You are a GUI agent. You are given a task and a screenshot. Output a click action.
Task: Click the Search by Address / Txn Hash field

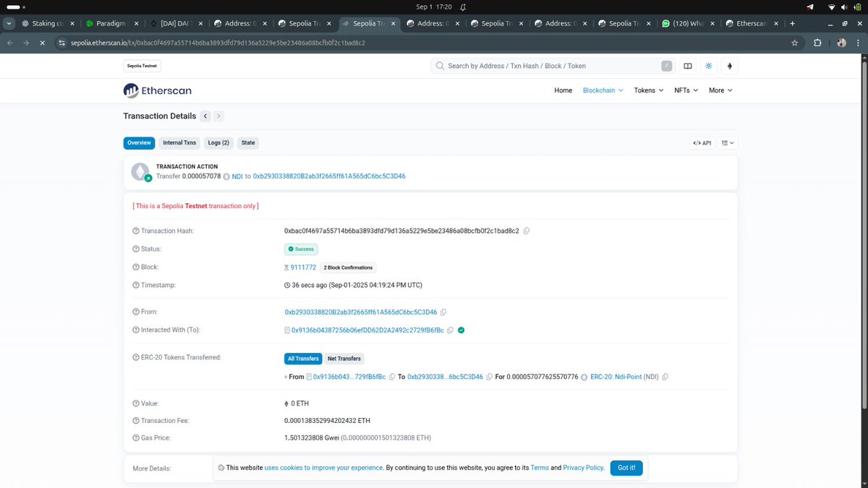pyautogui.click(x=553, y=66)
